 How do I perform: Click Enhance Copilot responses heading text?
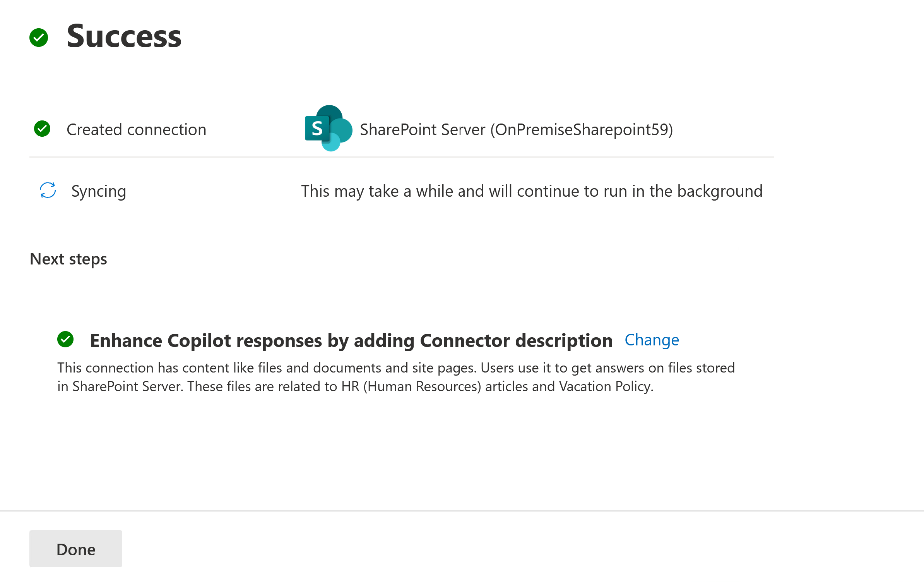351,341
